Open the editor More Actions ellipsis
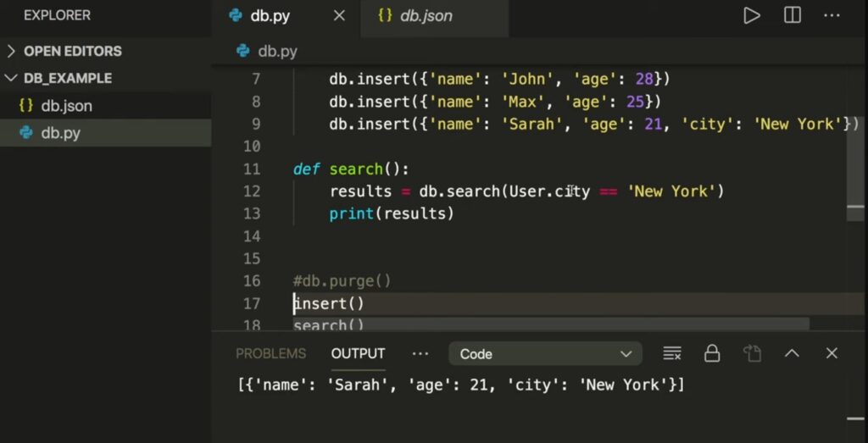The height and width of the screenshot is (443, 868). pyautogui.click(x=832, y=15)
